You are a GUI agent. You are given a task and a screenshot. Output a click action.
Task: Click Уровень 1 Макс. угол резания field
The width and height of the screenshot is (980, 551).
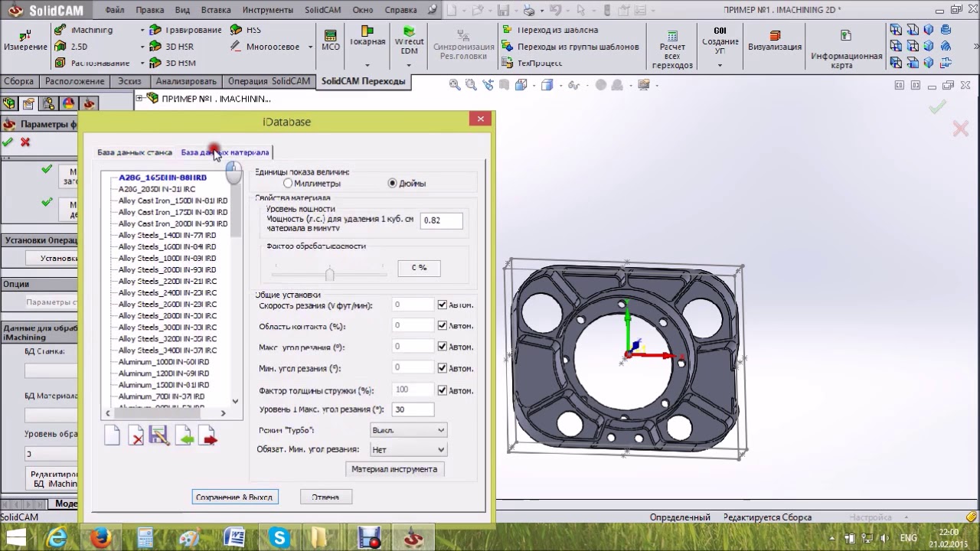[413, 409]
